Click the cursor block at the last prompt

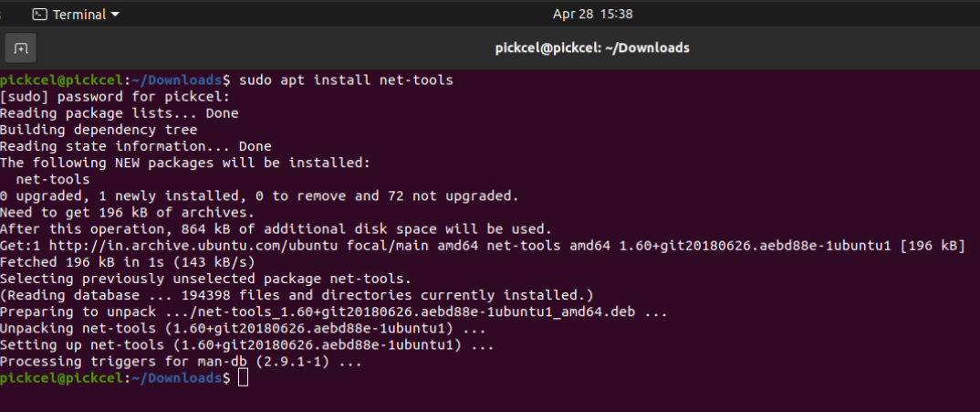(x=243, y=377)
